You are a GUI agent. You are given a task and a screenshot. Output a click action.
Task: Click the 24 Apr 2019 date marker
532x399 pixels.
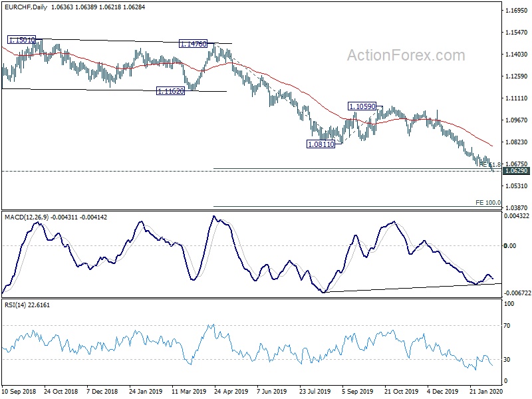[231, 391]
